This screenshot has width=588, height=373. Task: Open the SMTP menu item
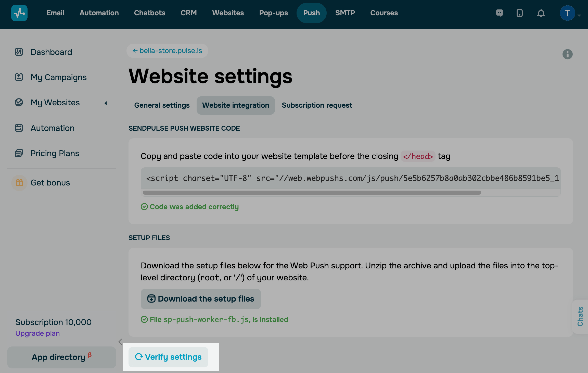tap(345, 13)
